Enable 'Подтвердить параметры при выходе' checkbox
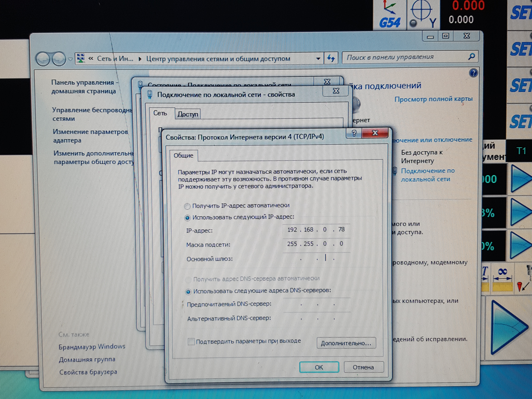Screen dimensions: 532x399 (x=191, y=342)
